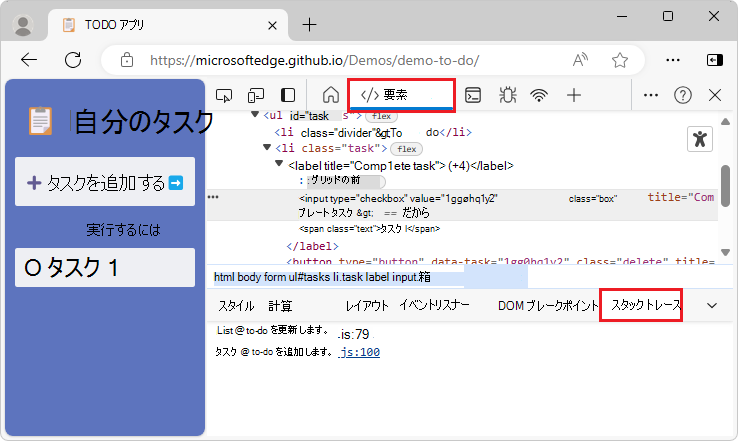Show more sidebar tabs chevron
Viewport: 738px width, 441px height.
coord(712,305)
